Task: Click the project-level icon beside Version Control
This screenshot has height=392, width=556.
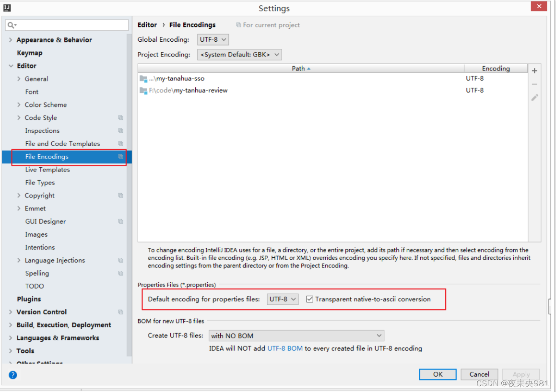Action: pos(120,312)
